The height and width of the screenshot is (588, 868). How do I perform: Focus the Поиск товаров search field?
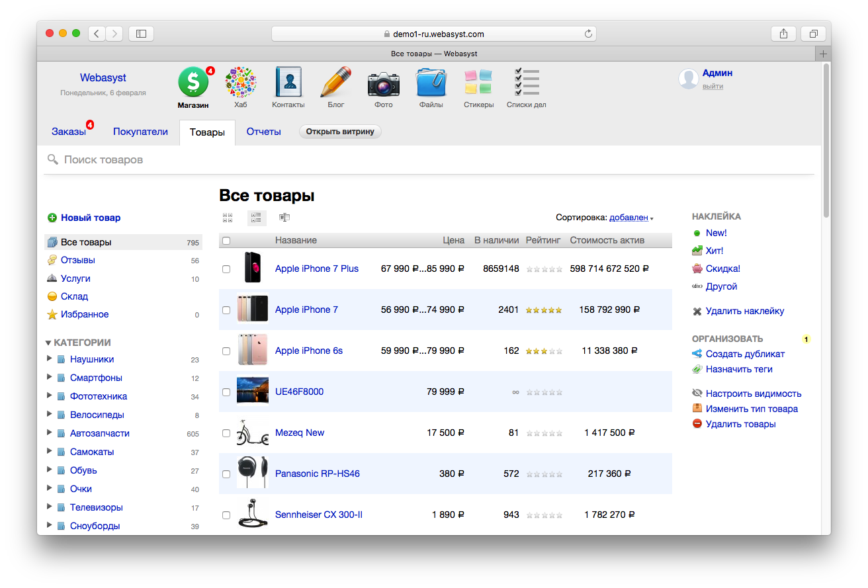pyautogui.click(x=429, y=160)
